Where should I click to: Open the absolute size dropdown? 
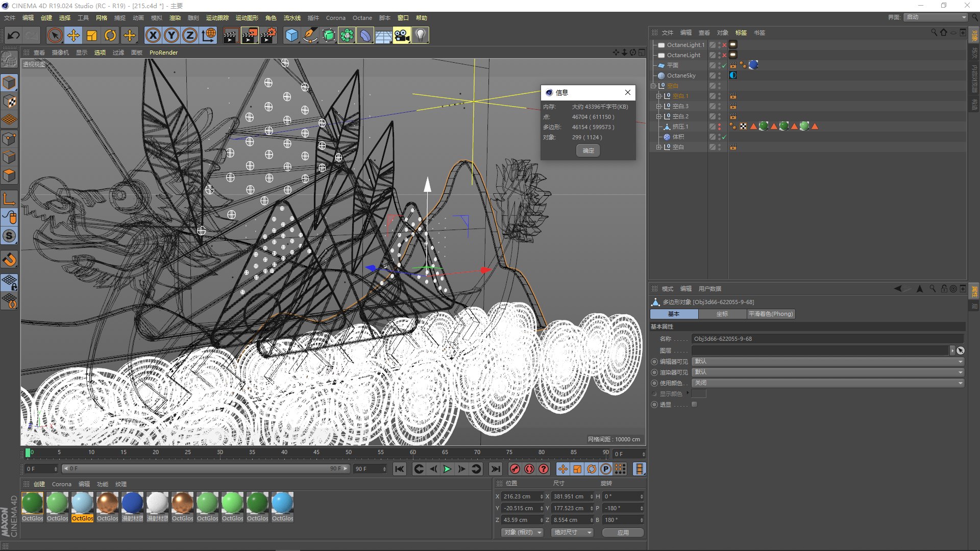(573, 532)
